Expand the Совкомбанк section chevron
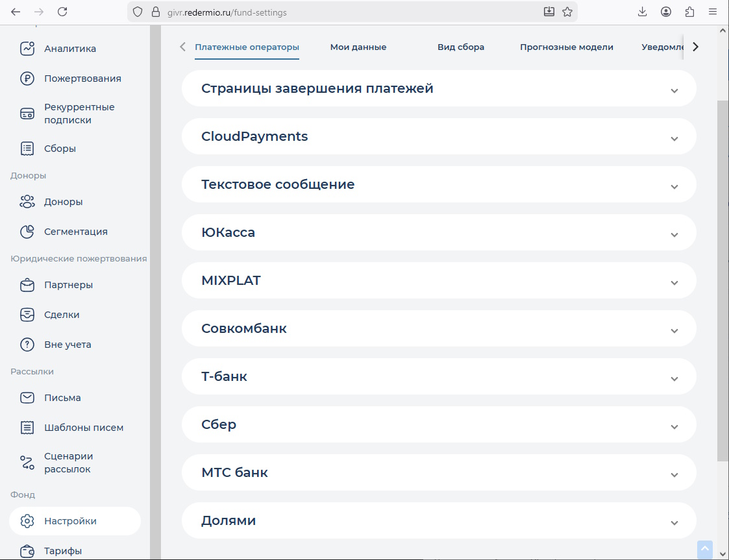The image size is (729, 560). pos(674,331)
